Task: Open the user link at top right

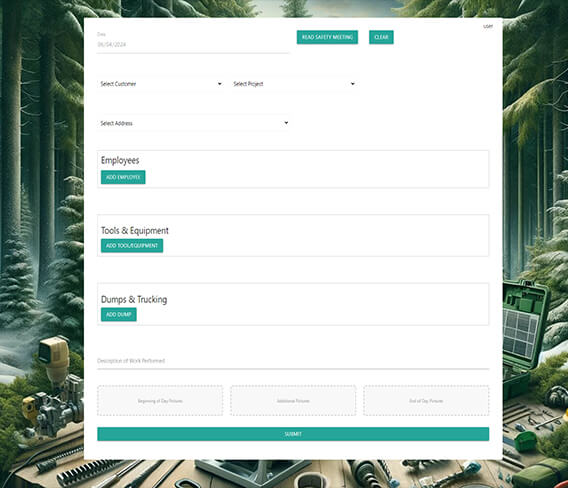Action: pyautogui.click(x=488, y=26)
